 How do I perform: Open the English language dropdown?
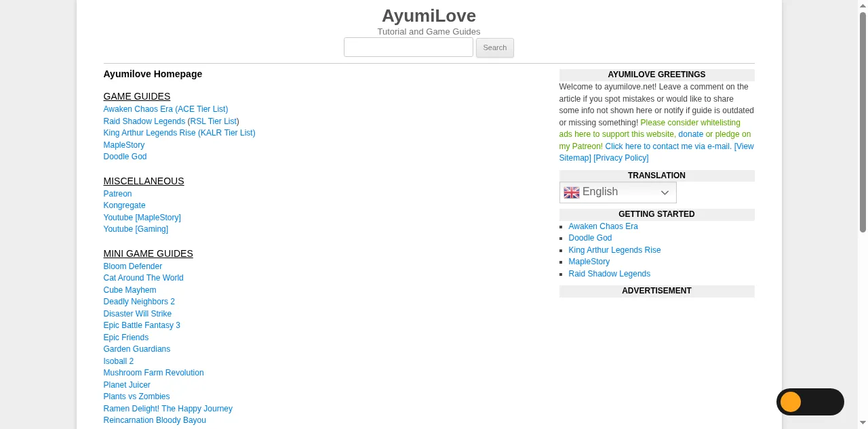pyautogui.click(x=618, y=192)
